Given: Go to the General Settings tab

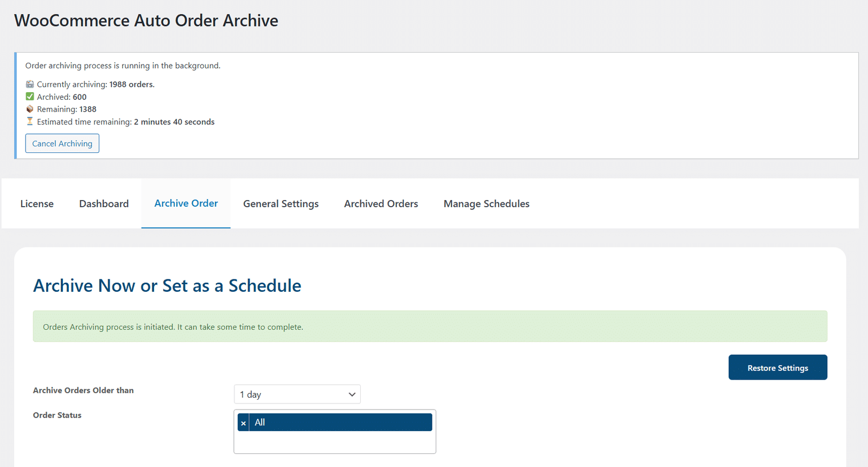Looking at the screenshot, I should (x=281, y=204).
